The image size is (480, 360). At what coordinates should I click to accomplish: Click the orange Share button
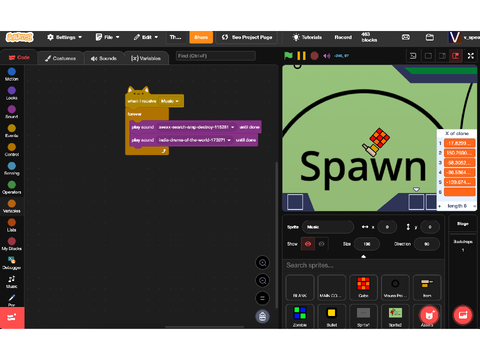click(201, 37)
